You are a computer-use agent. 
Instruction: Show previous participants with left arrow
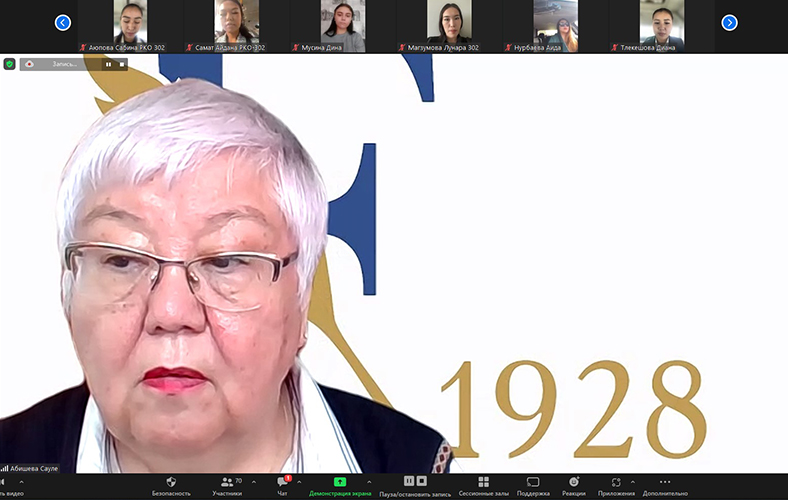63,22
